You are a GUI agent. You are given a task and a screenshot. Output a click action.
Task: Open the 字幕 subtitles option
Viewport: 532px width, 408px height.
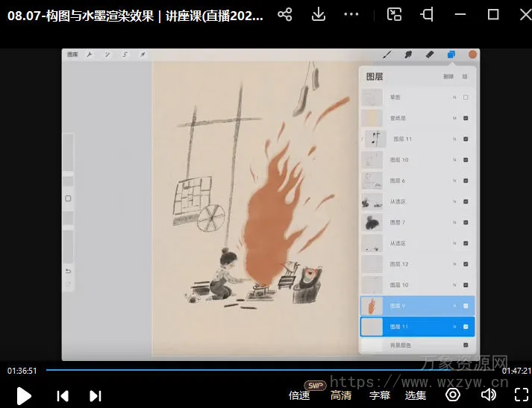click(380, 395)
